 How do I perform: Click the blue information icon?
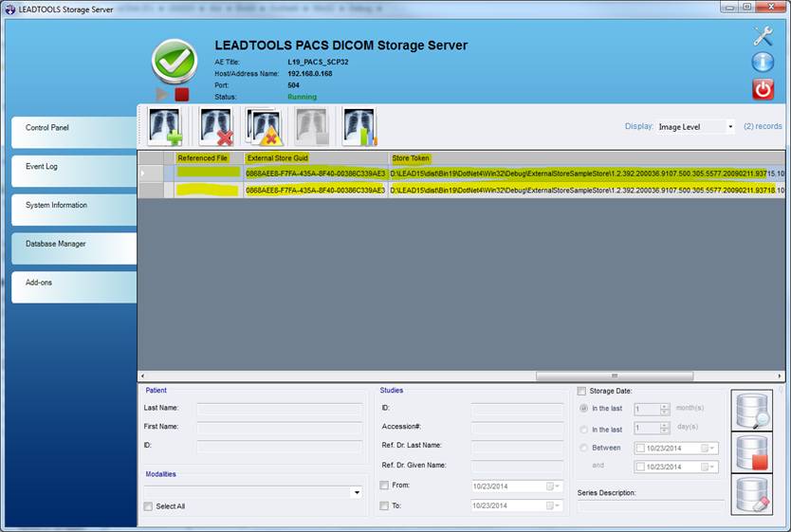click(763, 63)
